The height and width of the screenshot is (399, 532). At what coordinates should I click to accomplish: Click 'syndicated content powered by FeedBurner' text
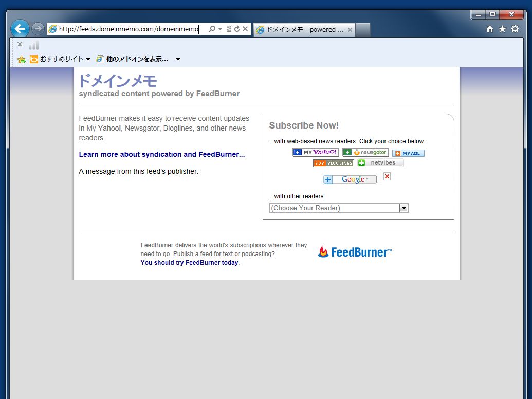[159, 94]
